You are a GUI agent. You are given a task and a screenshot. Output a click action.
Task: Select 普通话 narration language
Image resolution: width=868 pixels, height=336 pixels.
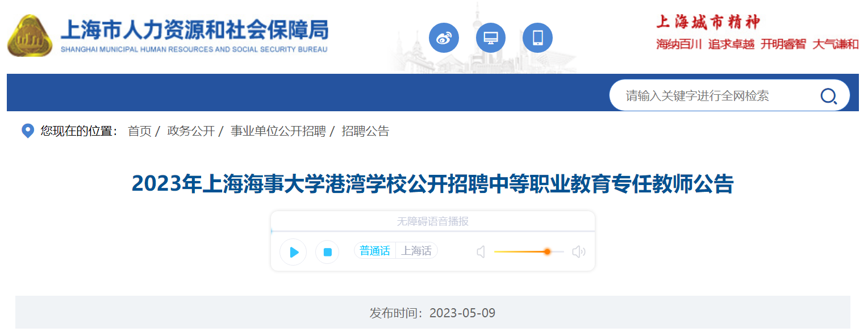tap(375, 251)
